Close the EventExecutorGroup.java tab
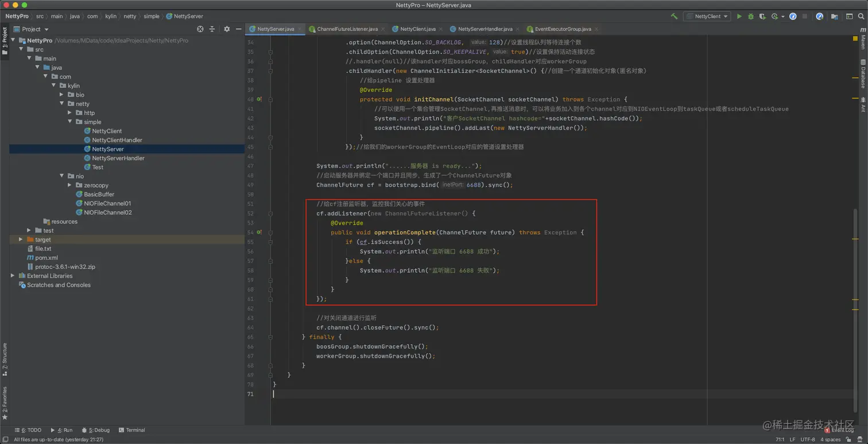Viewport: 868px width, 444px height. coord(596,29)
